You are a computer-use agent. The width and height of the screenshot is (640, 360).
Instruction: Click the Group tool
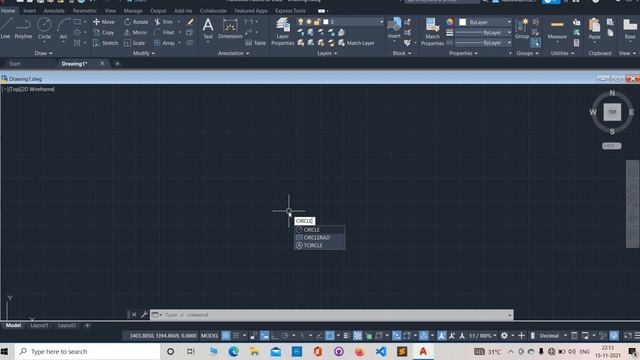tap(522, 29)
